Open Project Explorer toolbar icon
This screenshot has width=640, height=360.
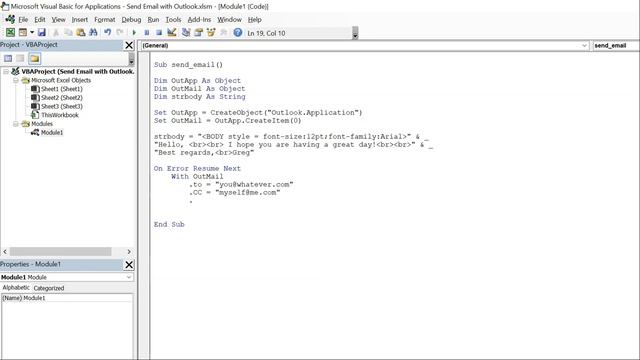point(186,32)
